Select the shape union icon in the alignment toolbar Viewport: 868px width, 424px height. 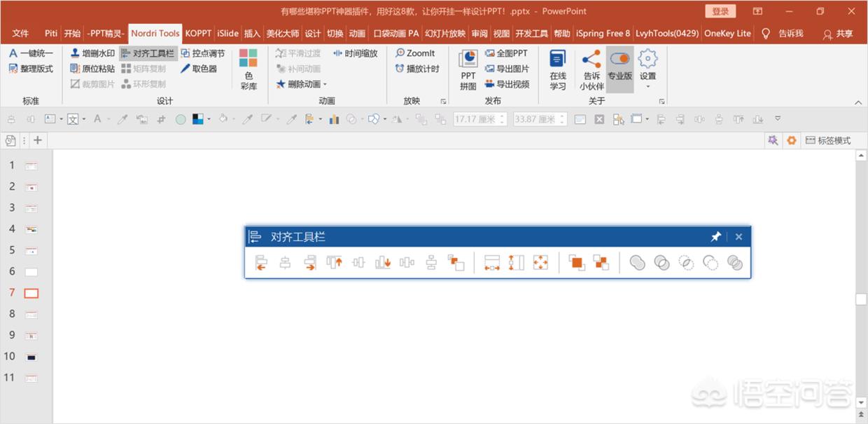tap(637, 263)
